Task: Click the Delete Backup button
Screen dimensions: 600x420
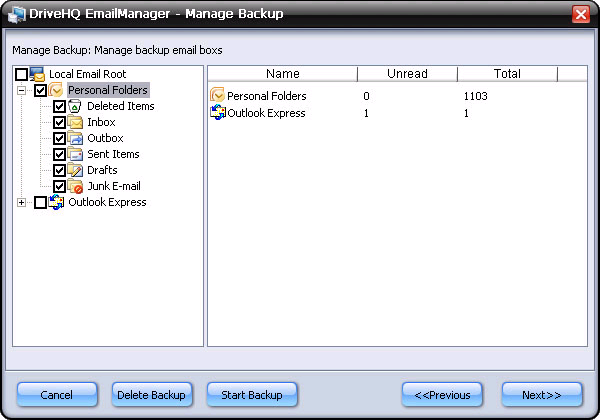Action: coord(151,395)
